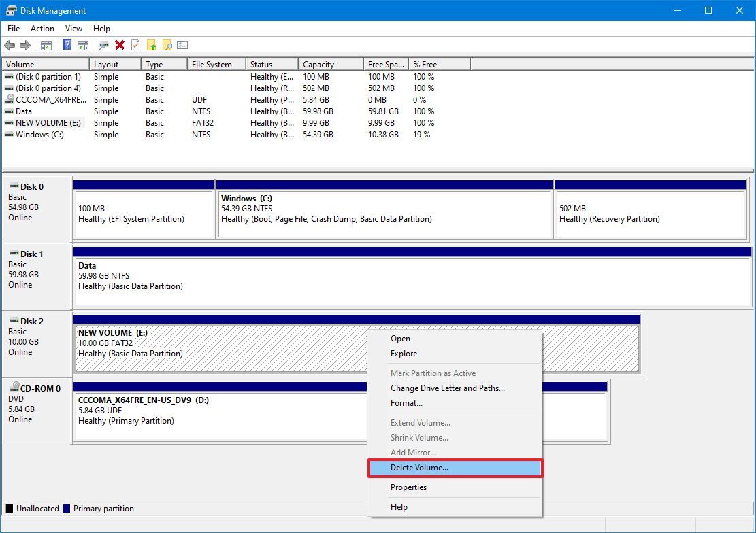Toggle the Show/Hide Console Tree toolbar icon

[x=46, y=45]
